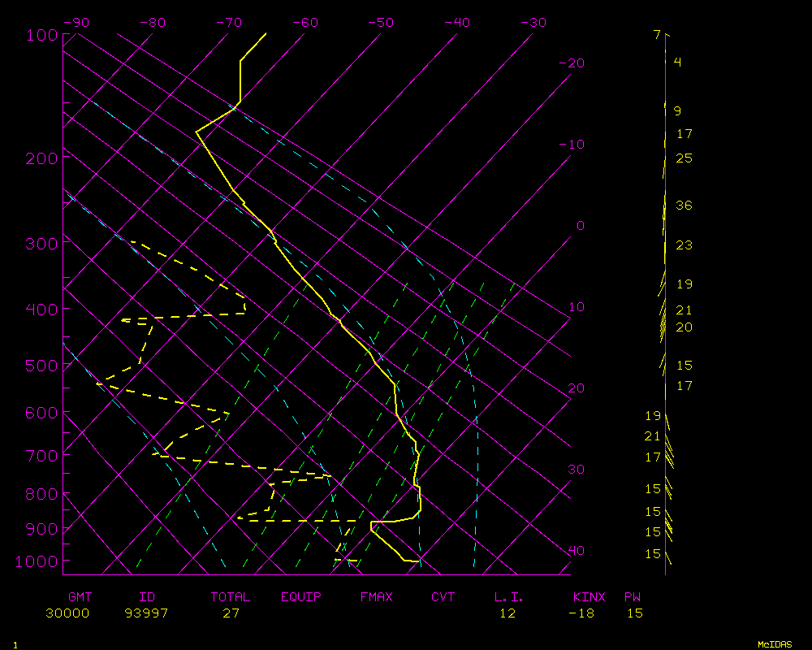Click the PW header label
This screenshot has height=650, width=812.
tap(633, 597)
